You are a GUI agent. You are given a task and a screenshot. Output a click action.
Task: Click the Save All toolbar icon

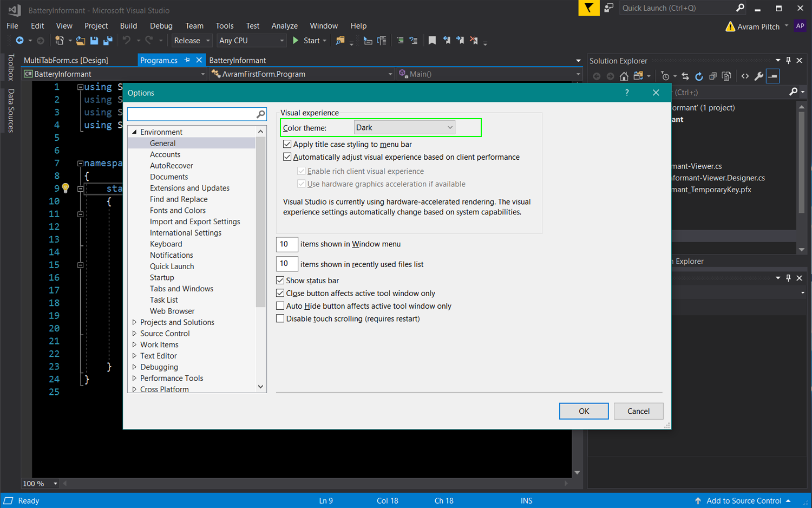coord(108,41)
